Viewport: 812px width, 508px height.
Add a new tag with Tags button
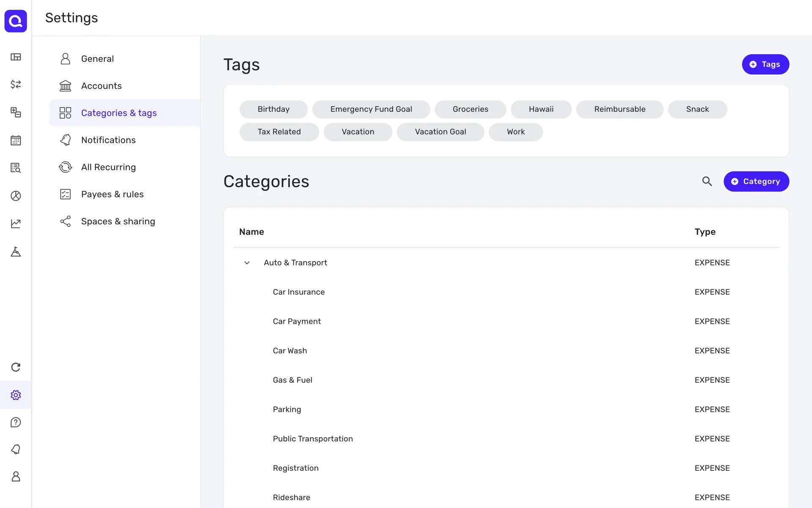point(765,64)
